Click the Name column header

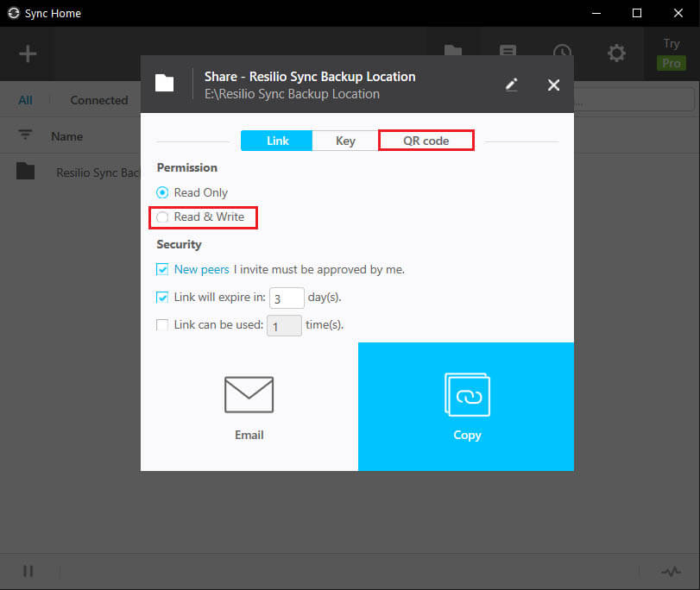[67, 136]
